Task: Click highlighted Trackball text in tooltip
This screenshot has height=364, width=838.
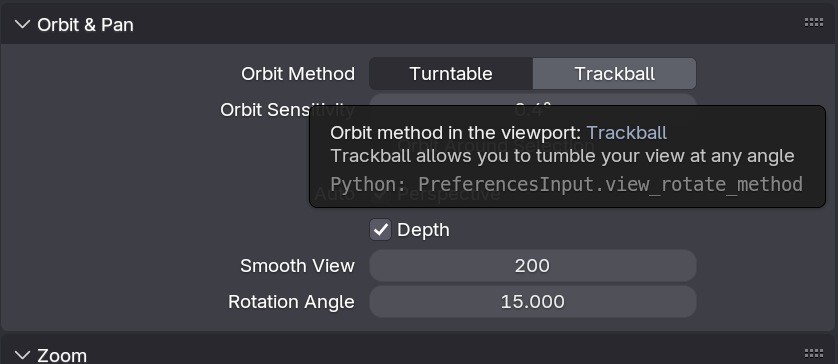Action: pyautogui.click(x=626, y=133)
